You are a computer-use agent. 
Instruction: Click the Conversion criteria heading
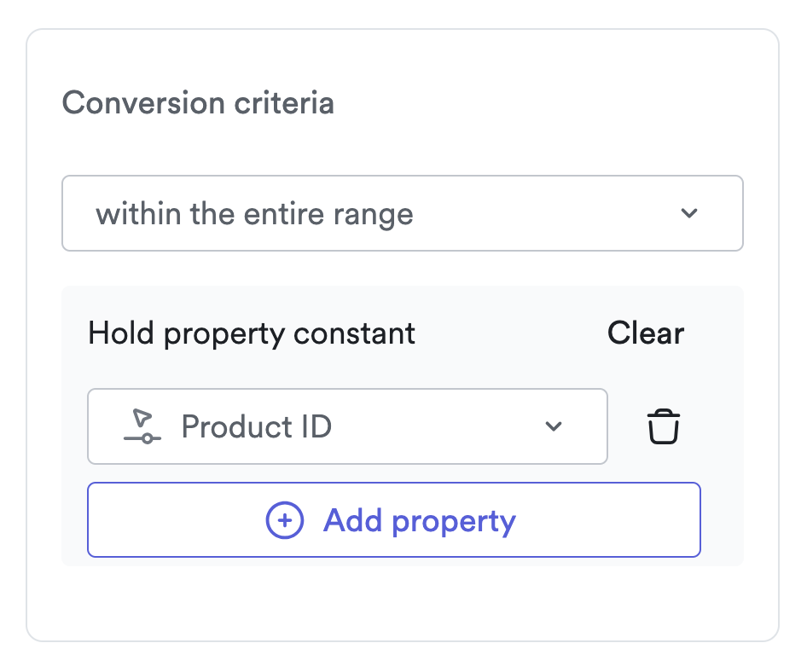click(198, 102)
